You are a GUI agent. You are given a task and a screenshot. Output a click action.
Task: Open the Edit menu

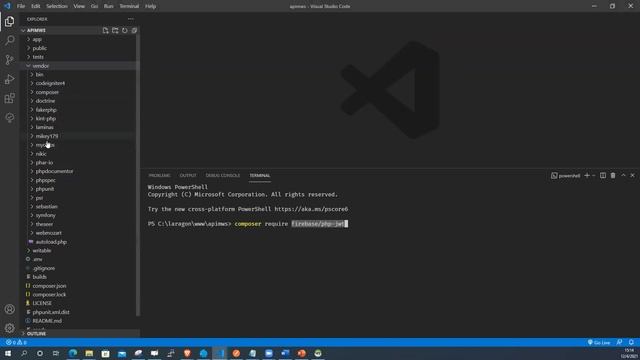click(x=36, y=6)
